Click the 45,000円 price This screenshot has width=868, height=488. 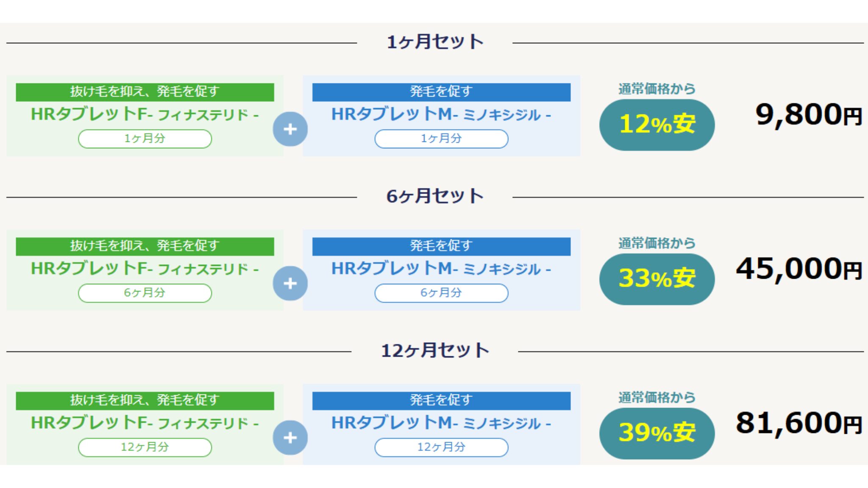799,269
